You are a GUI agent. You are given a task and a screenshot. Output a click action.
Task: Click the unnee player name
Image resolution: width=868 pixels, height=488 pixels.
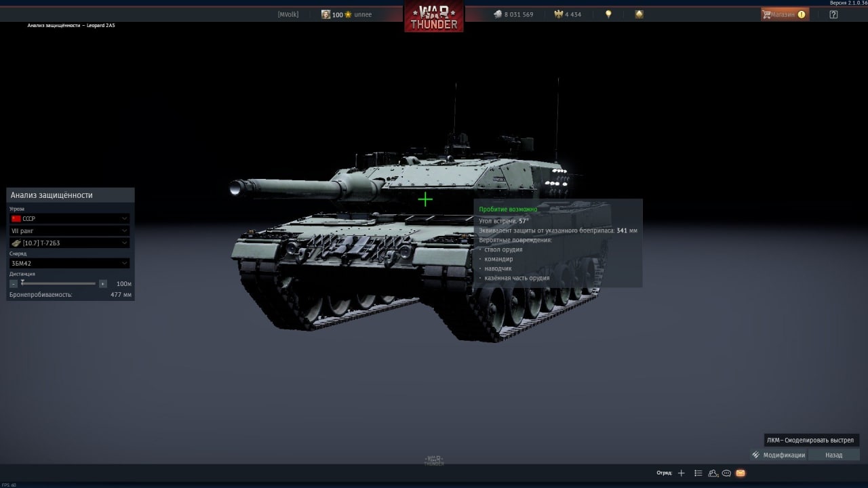pyautogui.click(x=363, y=14)
